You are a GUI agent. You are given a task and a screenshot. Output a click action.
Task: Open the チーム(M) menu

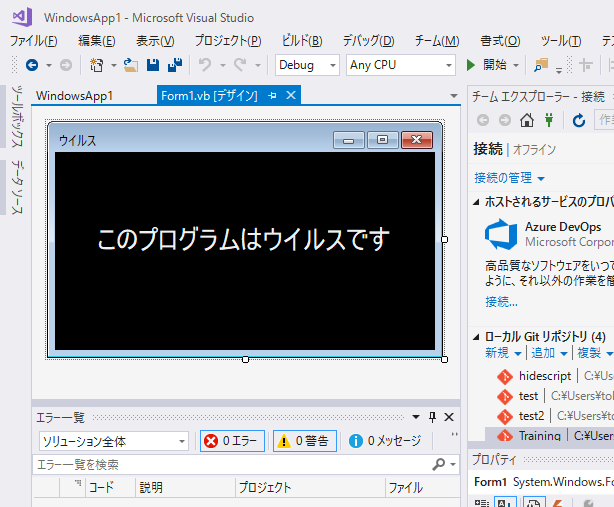[437, 41]
